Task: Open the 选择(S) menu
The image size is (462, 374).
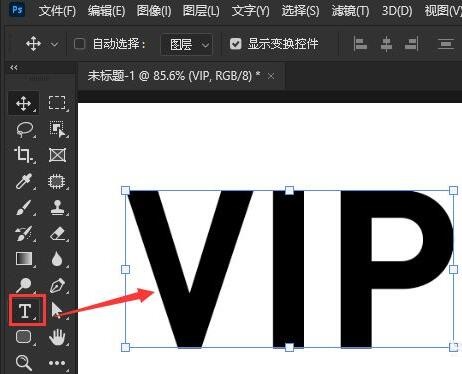Action: tap(300, 11)
